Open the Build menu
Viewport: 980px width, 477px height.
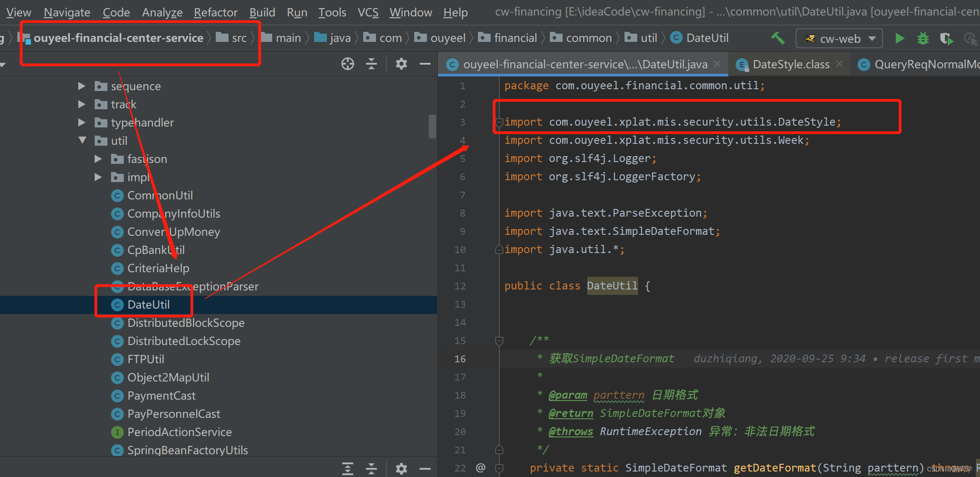[x=262, y=12]
